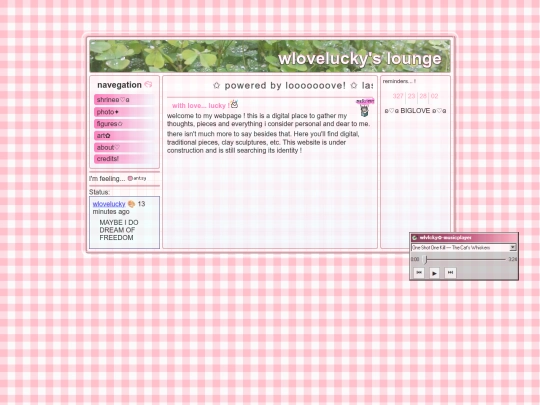Open the shrines navigation link

pyautogui.click(x=124, y=100)
